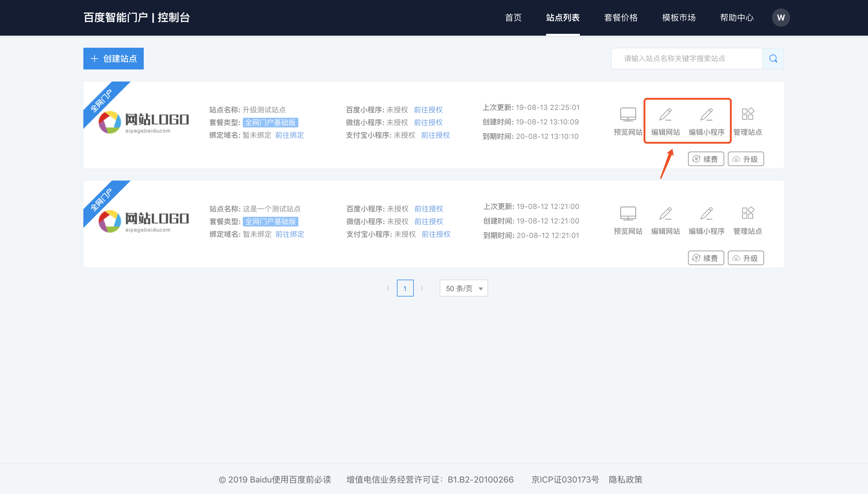The image size is (868, 494).
Task: Click the next page arrow
Action: pos(422,288)
